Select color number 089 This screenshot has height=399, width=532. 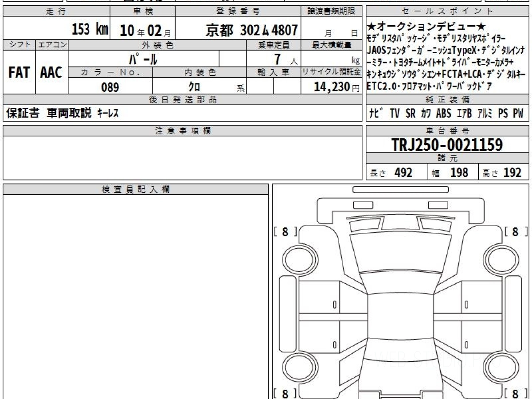pos(110,87)
